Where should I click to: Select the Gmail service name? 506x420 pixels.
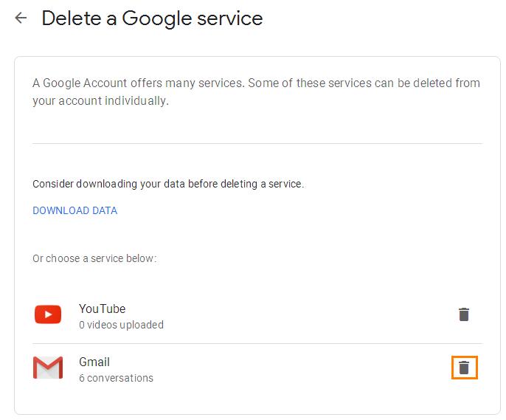pos(94,362)
